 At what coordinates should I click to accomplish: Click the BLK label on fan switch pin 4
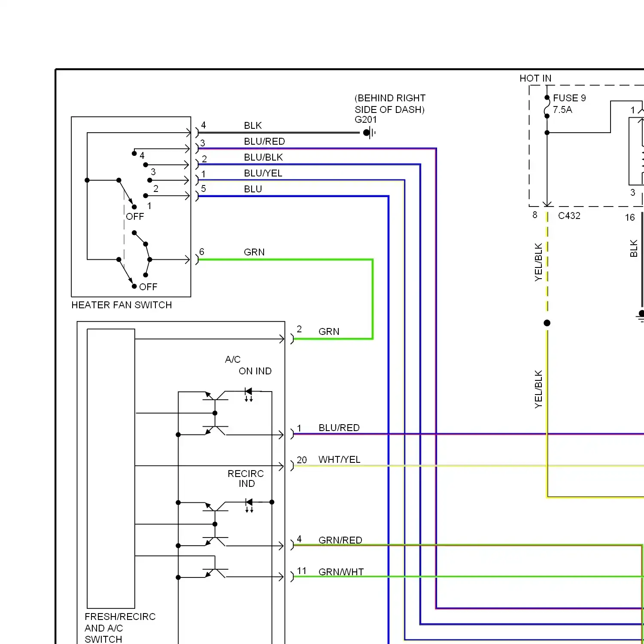pyautogui.click(x=253, y=125)
